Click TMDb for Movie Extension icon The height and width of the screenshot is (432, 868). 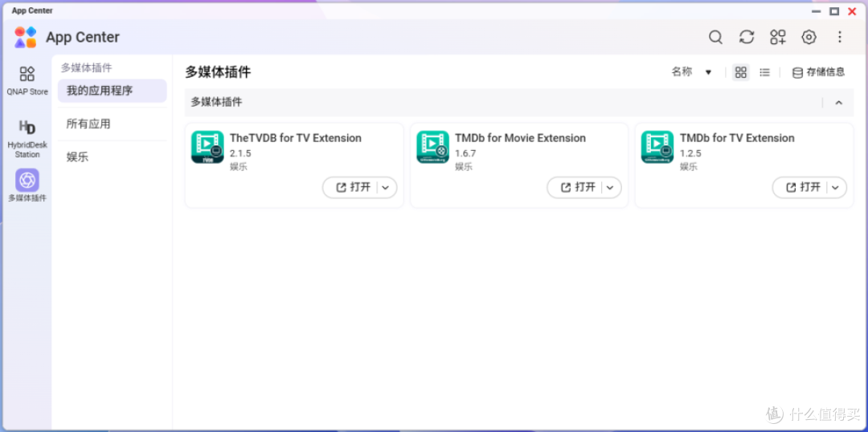[432, 147]
